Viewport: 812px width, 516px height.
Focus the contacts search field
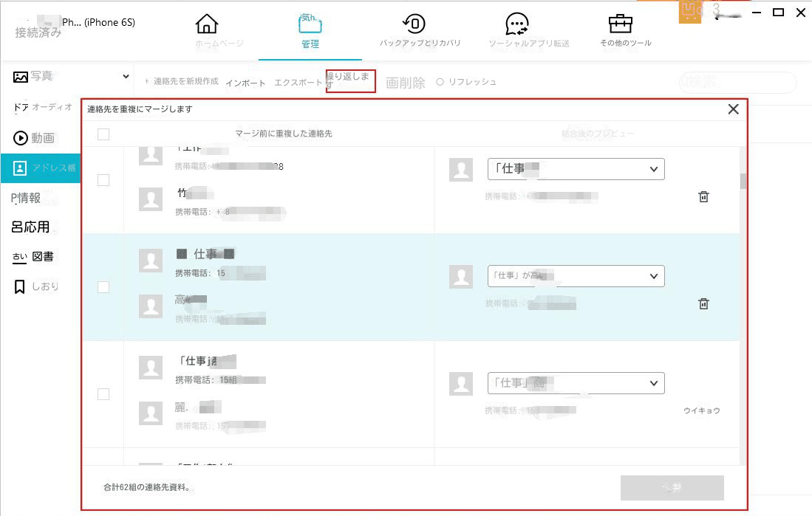tap(737, 82)
